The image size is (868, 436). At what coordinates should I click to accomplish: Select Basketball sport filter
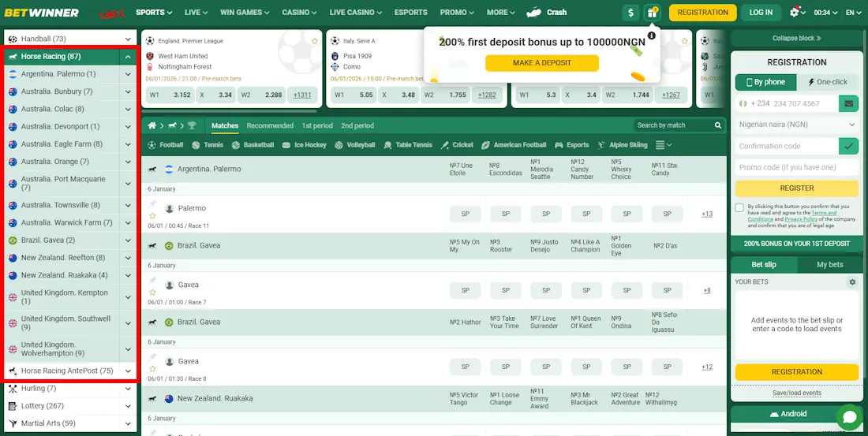pyautogui.click(x=253, y=145)
